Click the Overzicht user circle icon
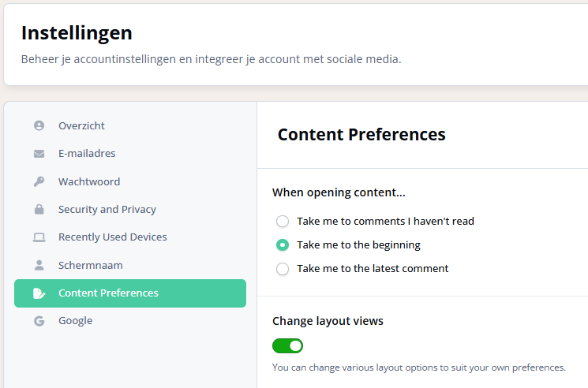The width and height of the screenshot is (588, 388). click(x=39, y=126)
